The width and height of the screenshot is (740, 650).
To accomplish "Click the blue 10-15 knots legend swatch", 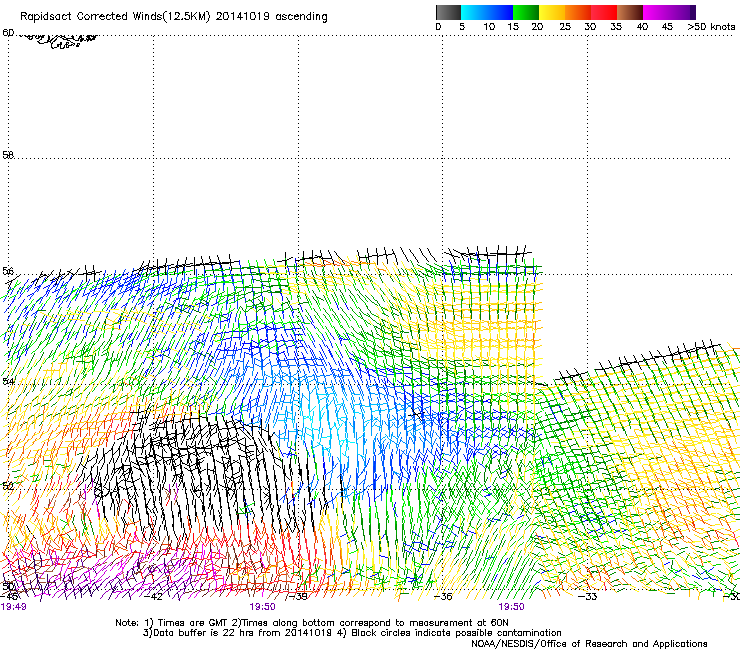I will pos(500,12).
